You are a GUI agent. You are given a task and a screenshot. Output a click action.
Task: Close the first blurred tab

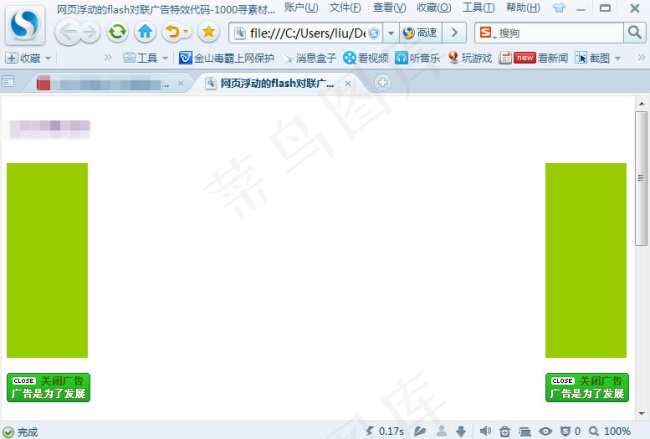point(180,84)
